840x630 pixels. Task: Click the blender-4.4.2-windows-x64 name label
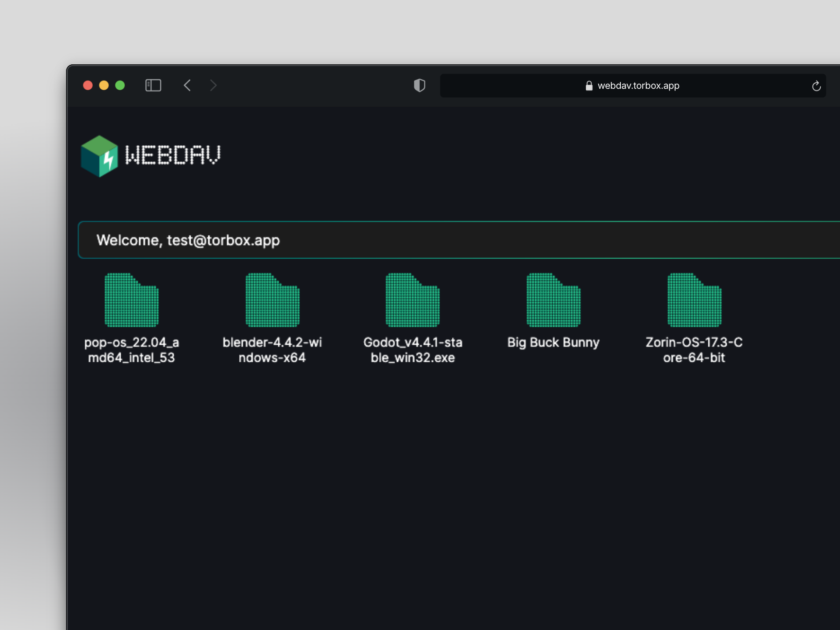coord(272,350)
